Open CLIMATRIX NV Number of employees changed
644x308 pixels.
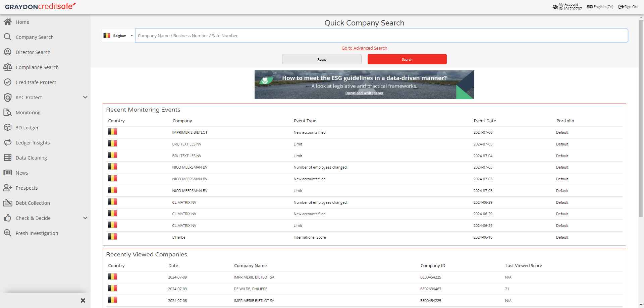(364, 202)
